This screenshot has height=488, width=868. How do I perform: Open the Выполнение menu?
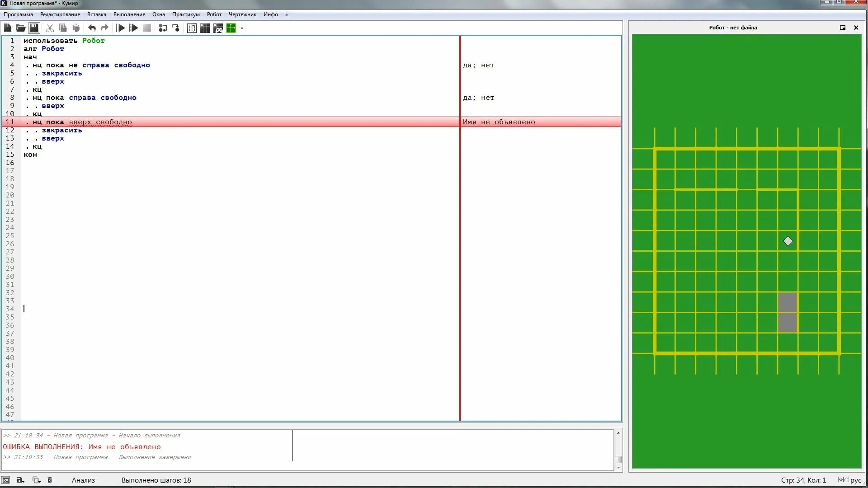click(129, 14)
